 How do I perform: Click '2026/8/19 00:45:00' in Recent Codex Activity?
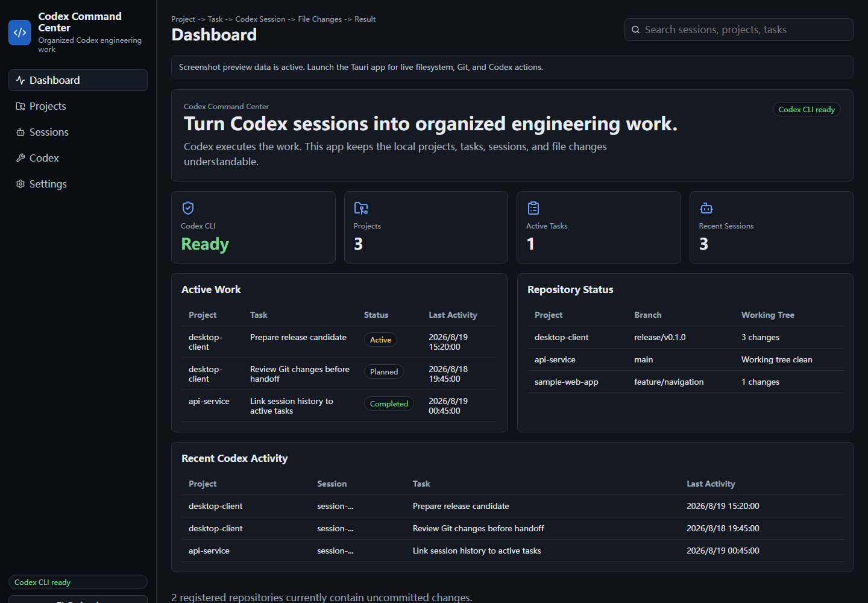723,551
